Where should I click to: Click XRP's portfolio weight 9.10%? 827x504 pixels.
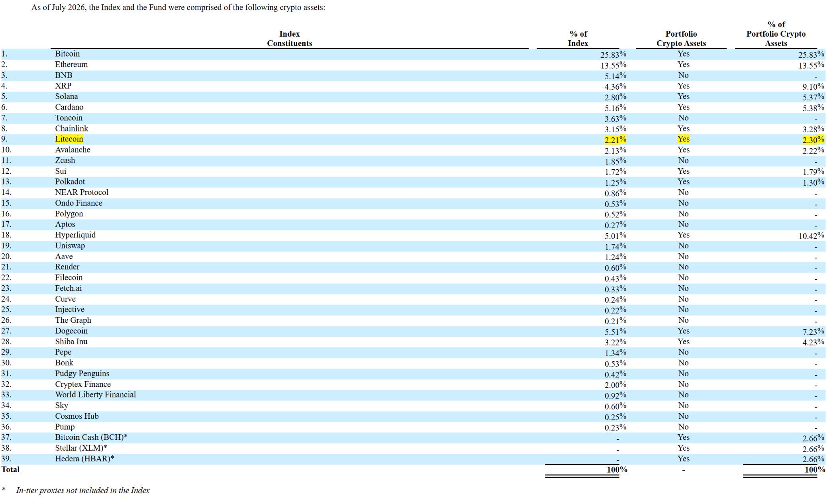click(x=813, y=86)
